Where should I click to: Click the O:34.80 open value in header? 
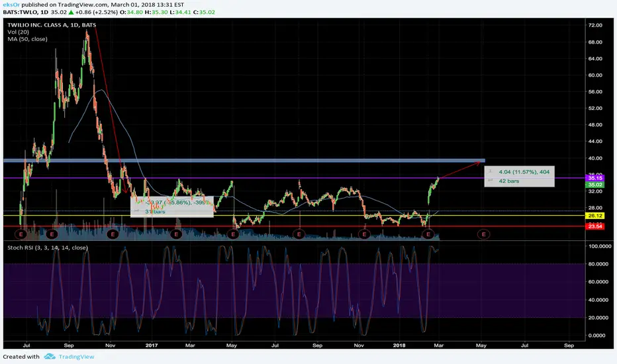131,12
